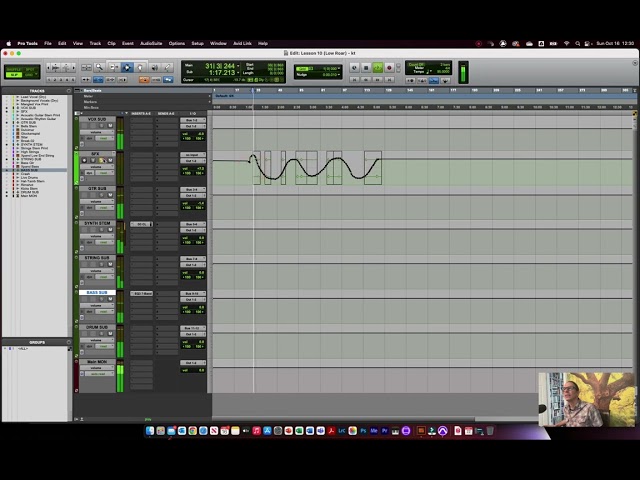The width and height of the screenshot is (640, 480).
Task: Click the Rewind transport button
Action: pos(366,80)
